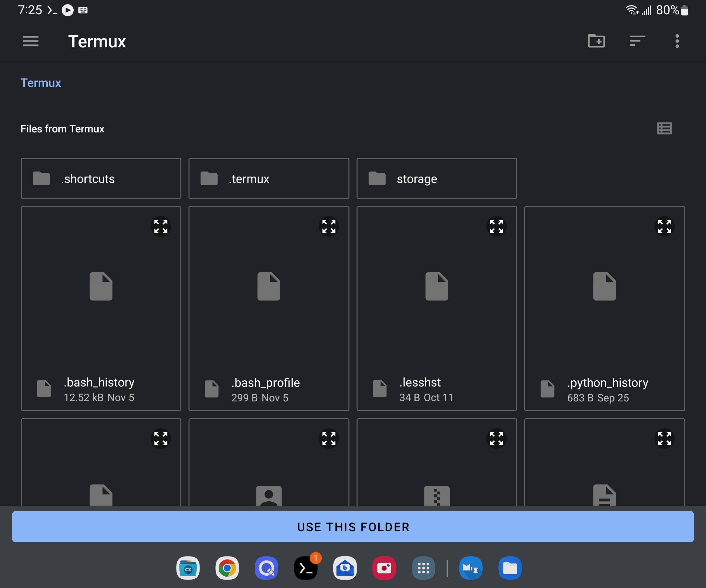
Task: Select the .bash_history file name
Action: [x=99, y=383]
